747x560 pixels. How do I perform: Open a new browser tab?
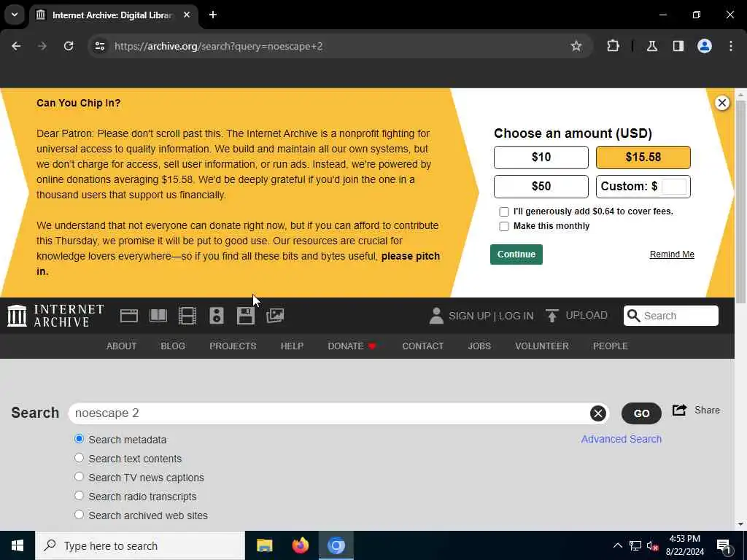(x=213, y=15)
